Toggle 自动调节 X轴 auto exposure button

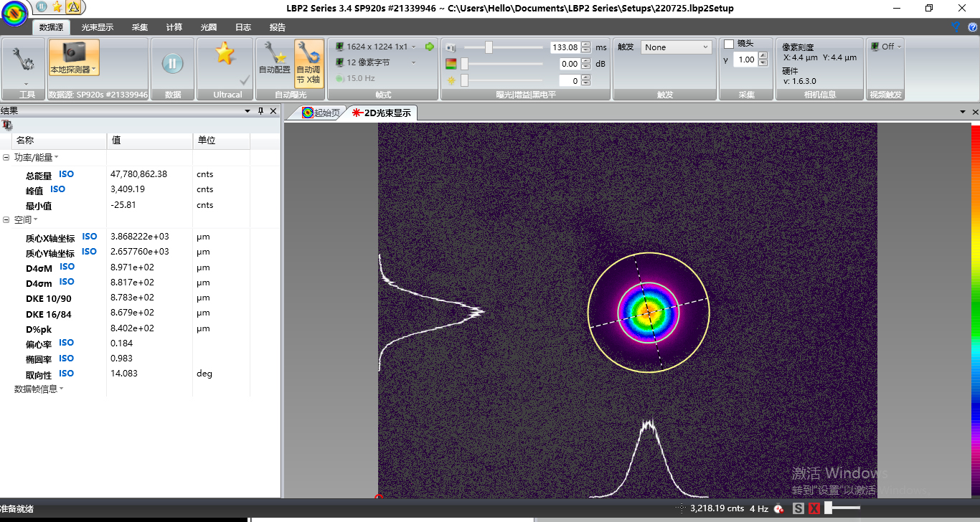pos(308,62)
